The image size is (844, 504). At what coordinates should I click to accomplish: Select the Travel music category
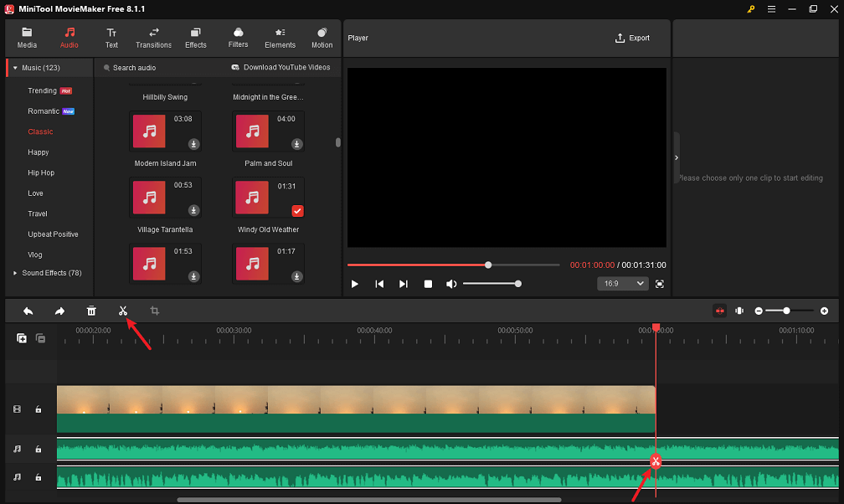point(38,213)
